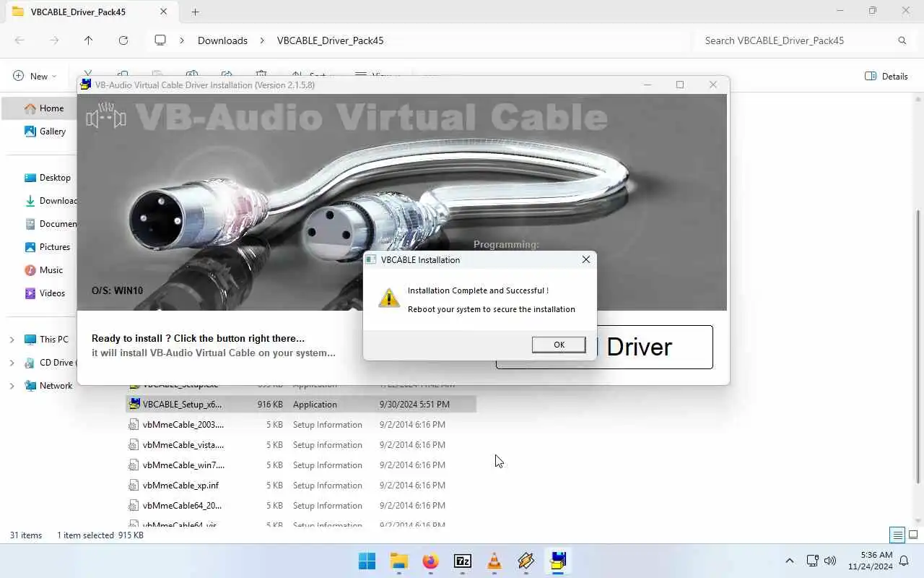Click the VB-Cable installer taskbar icon
924x578 pixels.
(x=558, y=561)
